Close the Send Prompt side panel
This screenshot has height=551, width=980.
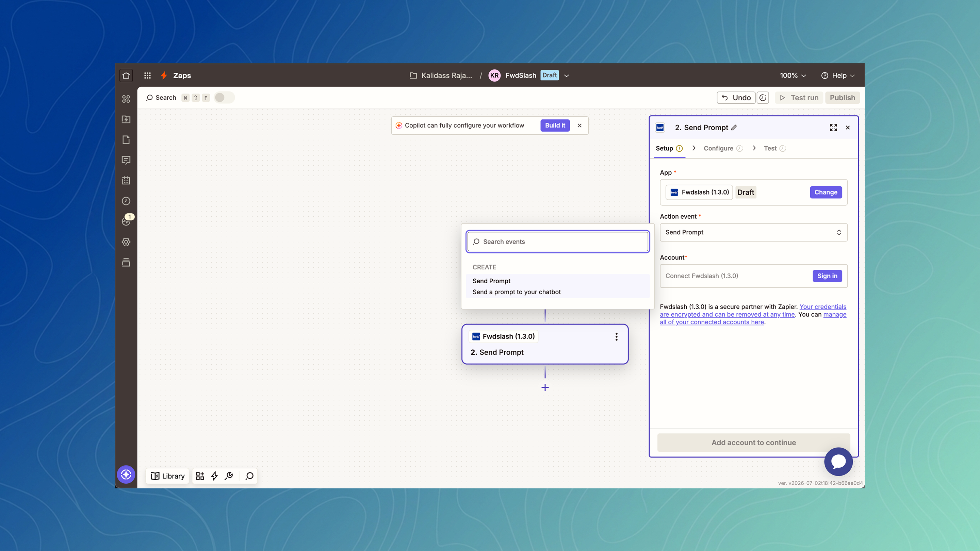(x=848, y=128)
